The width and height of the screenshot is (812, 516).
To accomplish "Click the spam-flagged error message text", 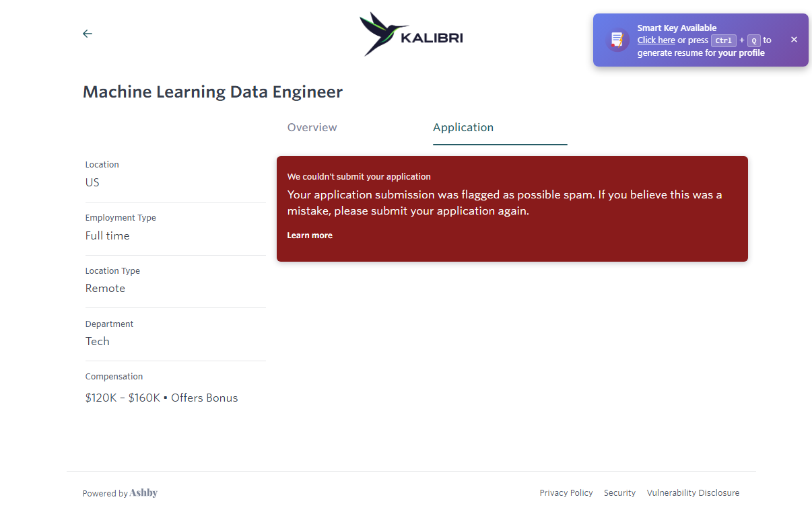I will pos(504,202).
